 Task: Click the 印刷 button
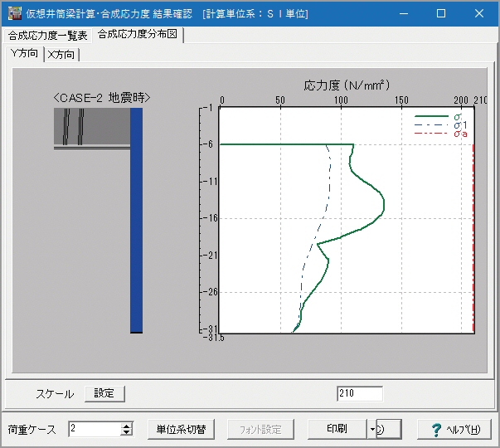[337, 429]
